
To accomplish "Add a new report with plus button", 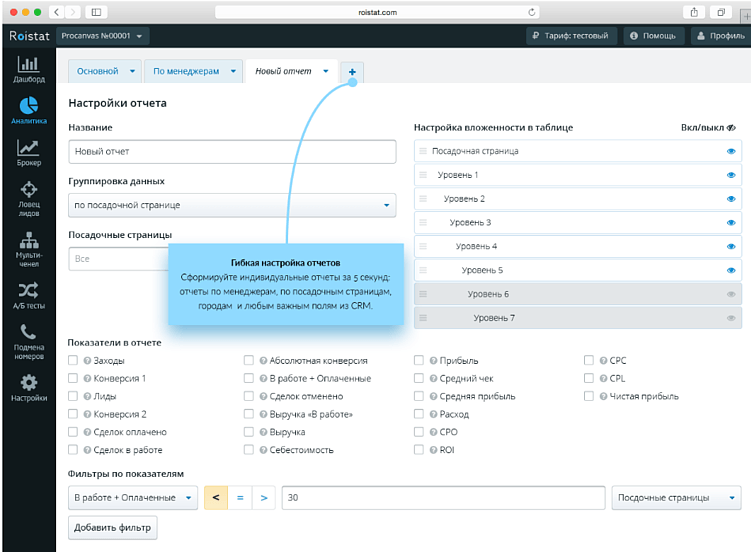I will pos(352,72).
